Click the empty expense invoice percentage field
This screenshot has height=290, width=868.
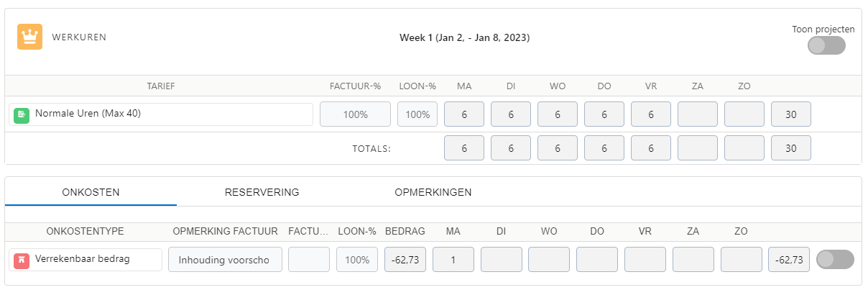(x=309, y=260)
